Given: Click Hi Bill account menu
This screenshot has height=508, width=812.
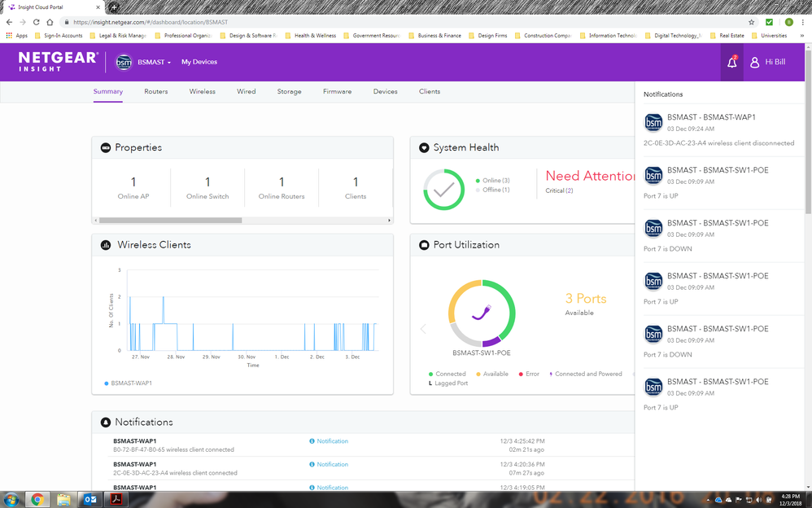Looking at the screenshot, I should (775, 62).
